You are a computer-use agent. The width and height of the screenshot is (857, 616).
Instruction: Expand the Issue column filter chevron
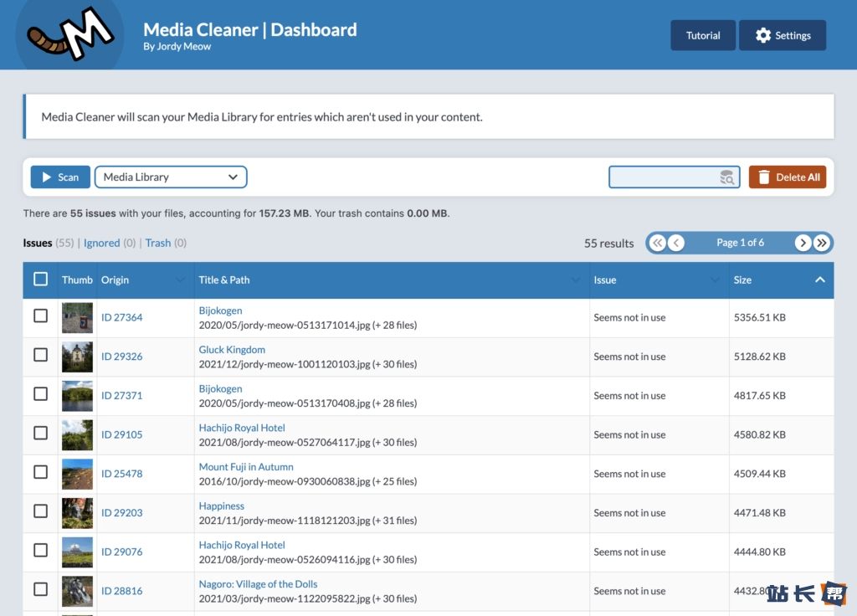point(715,280)
